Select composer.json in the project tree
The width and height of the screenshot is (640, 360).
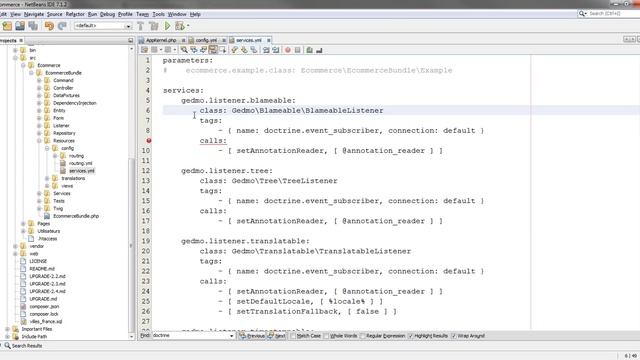tap(44, 307)
